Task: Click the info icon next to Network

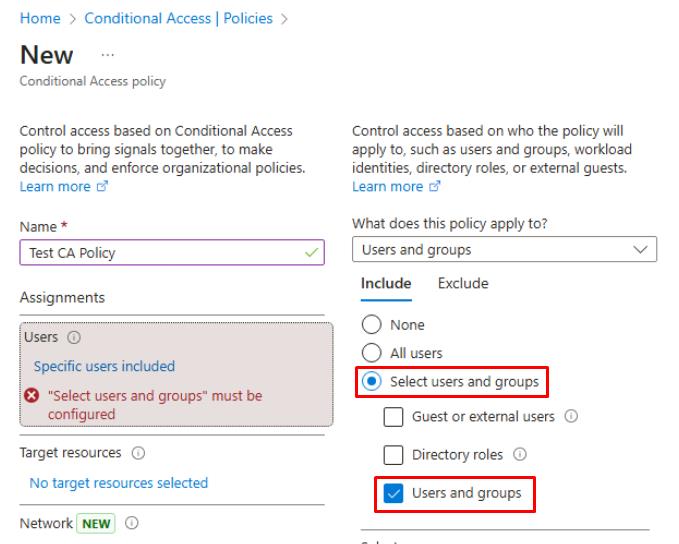Action: (x=132, y=523)
